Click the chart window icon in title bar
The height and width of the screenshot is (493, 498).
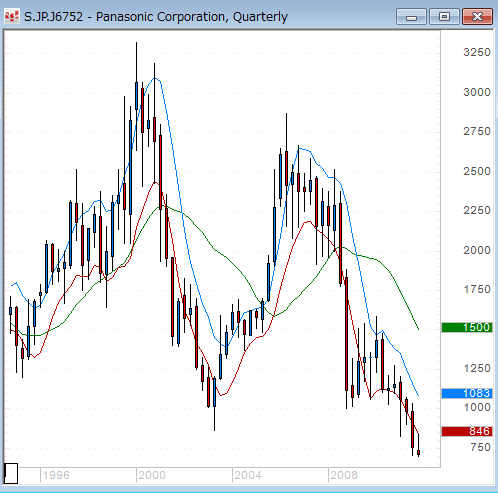[x=12, y=16]
